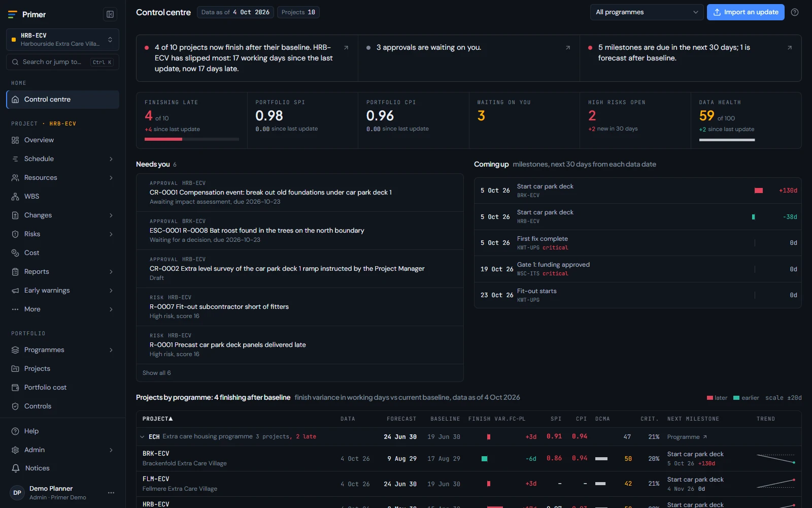812x508 pixels.
Task: Click the Finishing late progress bar
Action: 192,139
